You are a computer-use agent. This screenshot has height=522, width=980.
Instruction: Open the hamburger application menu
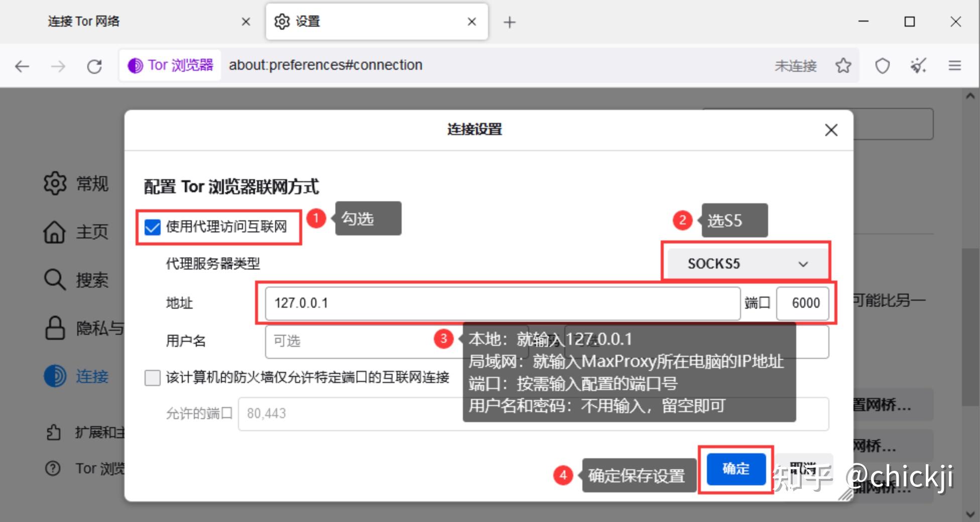point(954,65)
